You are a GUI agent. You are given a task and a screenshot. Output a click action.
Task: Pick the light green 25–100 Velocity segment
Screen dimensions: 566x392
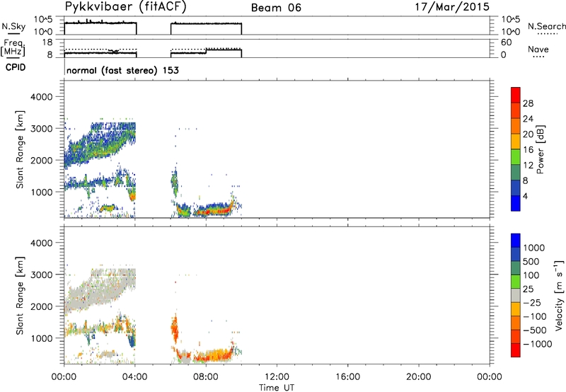click(x=516, y=282)
